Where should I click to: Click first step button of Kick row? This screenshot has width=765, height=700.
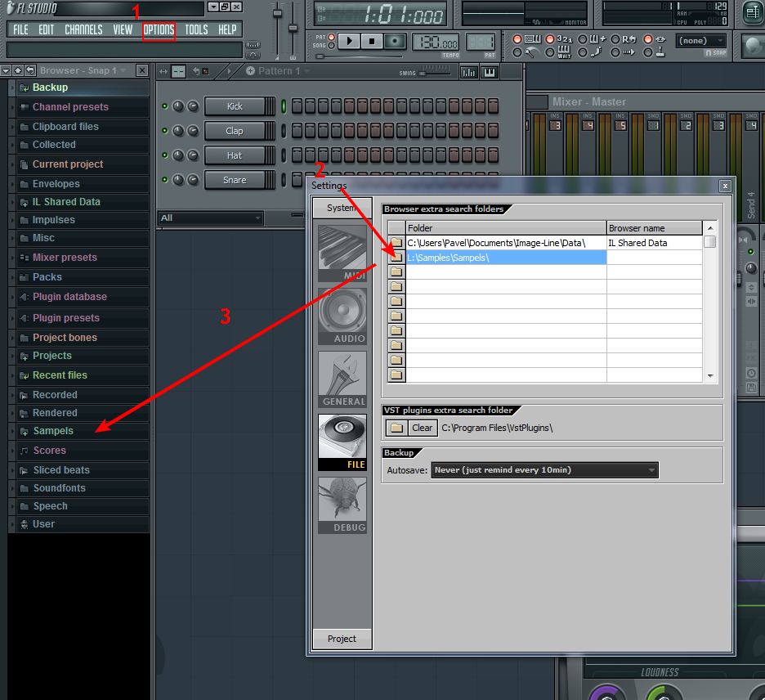click(x=297, y=106)
